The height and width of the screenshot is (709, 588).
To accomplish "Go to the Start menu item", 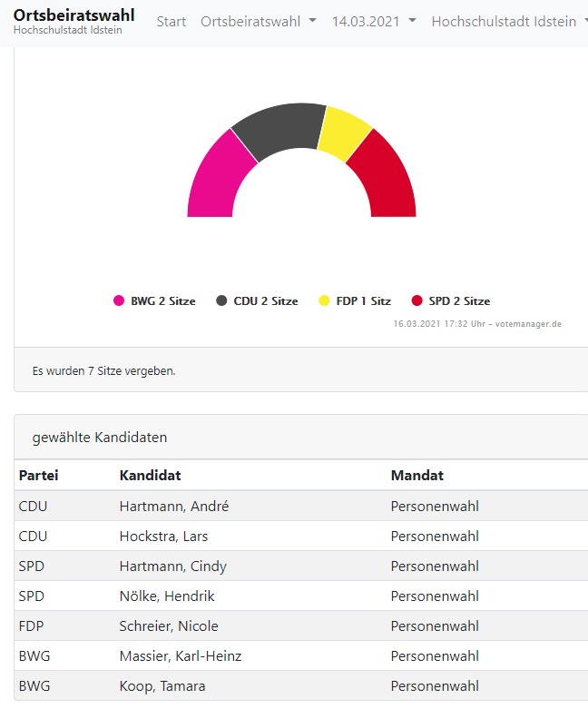I will 171,21.
